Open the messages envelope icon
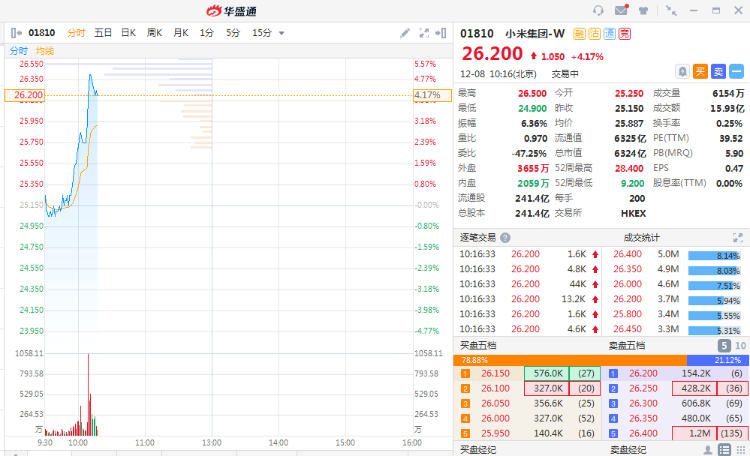The image size is (750, 456). pyautogui.click(x=621, y=10)
